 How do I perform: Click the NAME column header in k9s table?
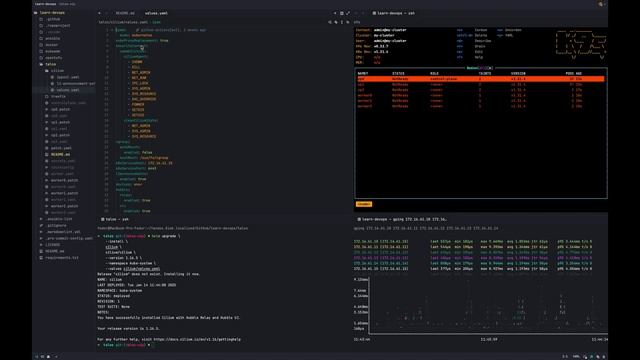pos(362,73)
